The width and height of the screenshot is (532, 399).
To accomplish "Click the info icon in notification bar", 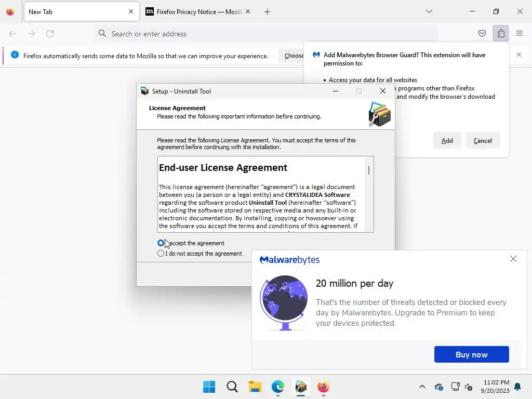I will click(15, 55).
